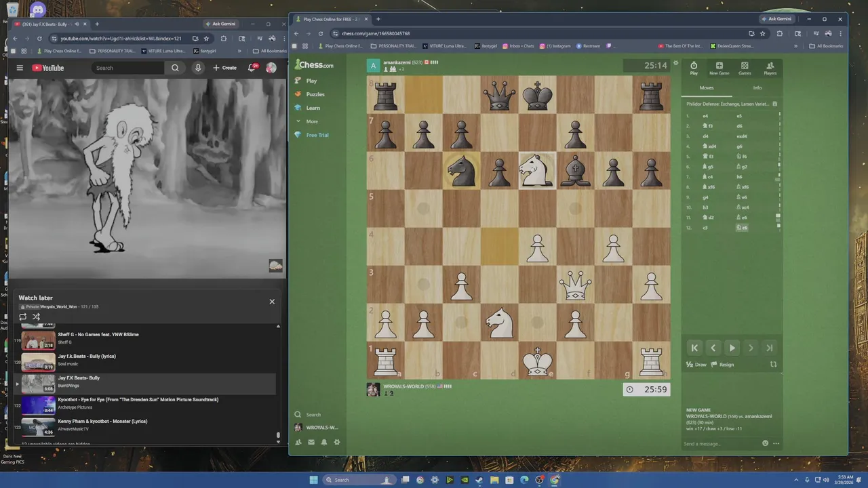Click the Send a message chat field
Viewport: 868px width, 488px height.
pos(721,443)
